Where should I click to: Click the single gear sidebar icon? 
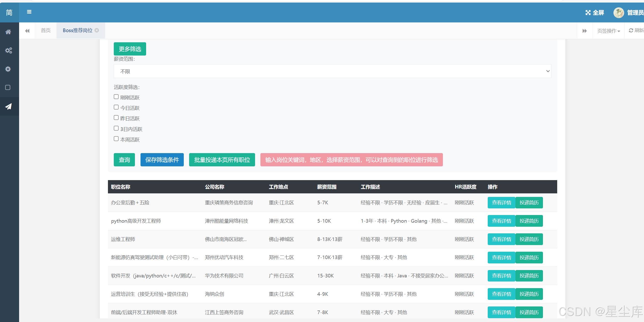click(x=8, y=69)
